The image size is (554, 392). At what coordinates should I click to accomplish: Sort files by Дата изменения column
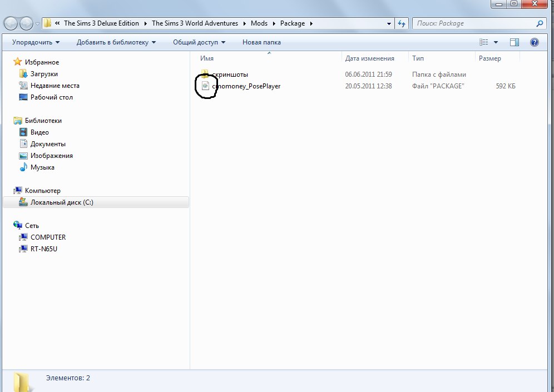pyautogui.click(x=369, y=58)
